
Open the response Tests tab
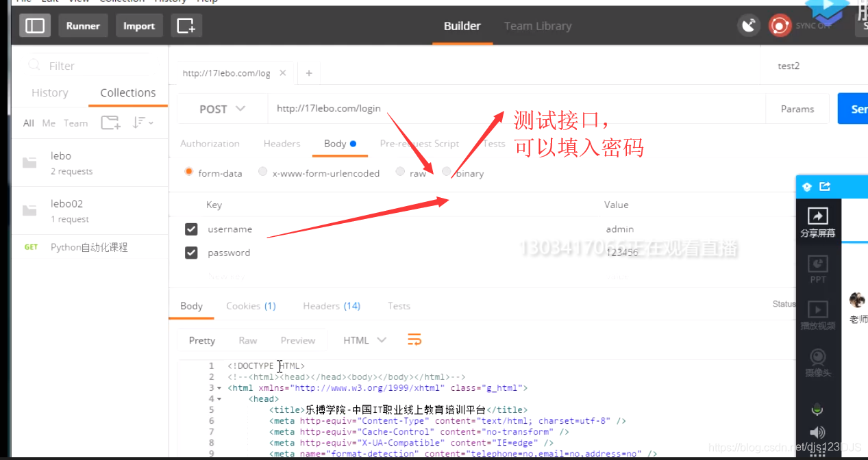(x=399, y=306)
